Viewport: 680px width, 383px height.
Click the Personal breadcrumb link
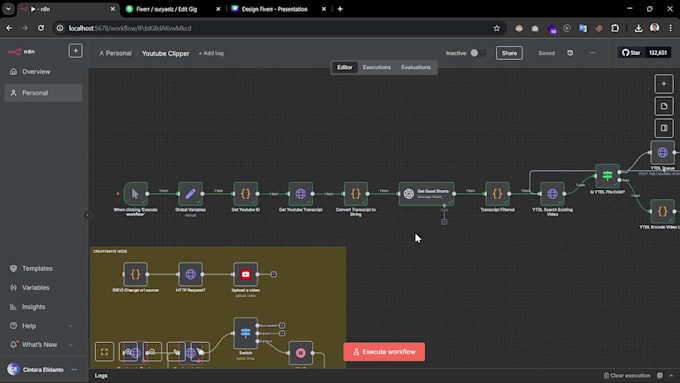(x=115, y=53)
